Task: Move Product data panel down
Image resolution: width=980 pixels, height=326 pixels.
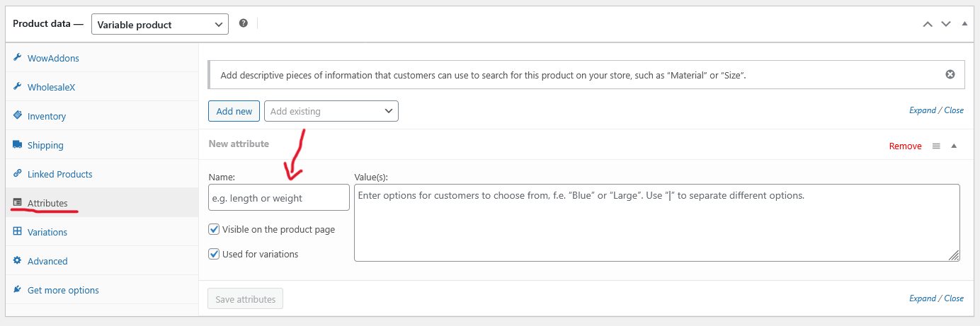Action: coord(945,24)
